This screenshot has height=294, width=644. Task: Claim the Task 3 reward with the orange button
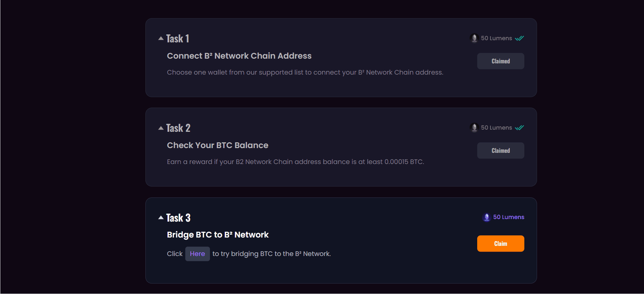(x=500, y=244)
